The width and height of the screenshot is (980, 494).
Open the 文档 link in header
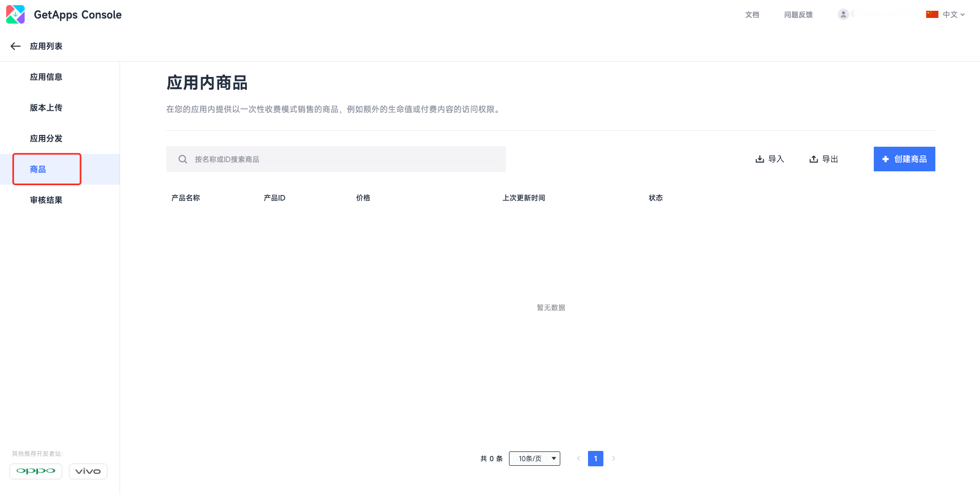click(x=752, y=14)
